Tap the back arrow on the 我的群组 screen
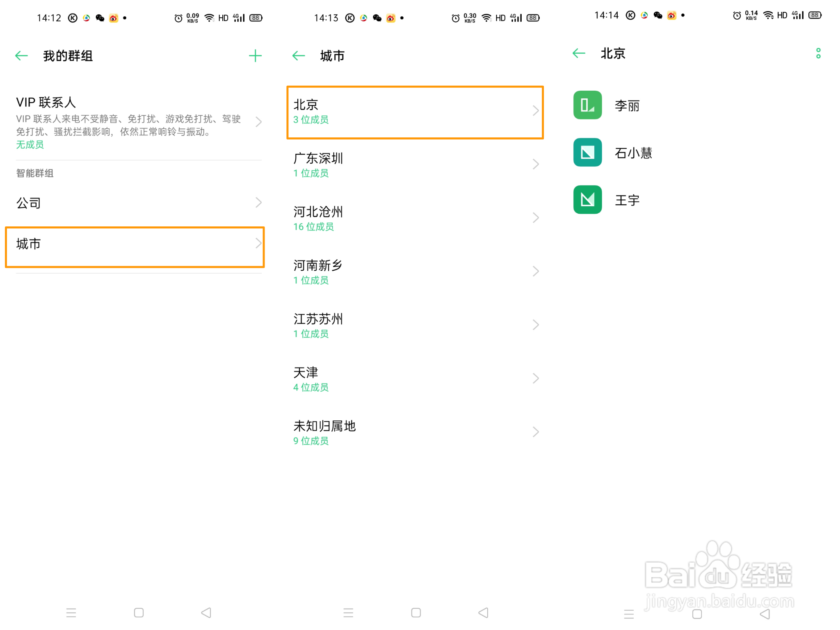Image resolution: width=840 pixels, height=630 pixels. pos(21,55)
